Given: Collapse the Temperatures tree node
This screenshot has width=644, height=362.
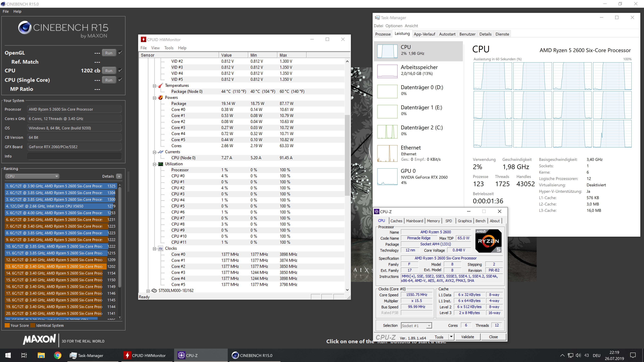Looking at the screenshot, I should point(154,86).
